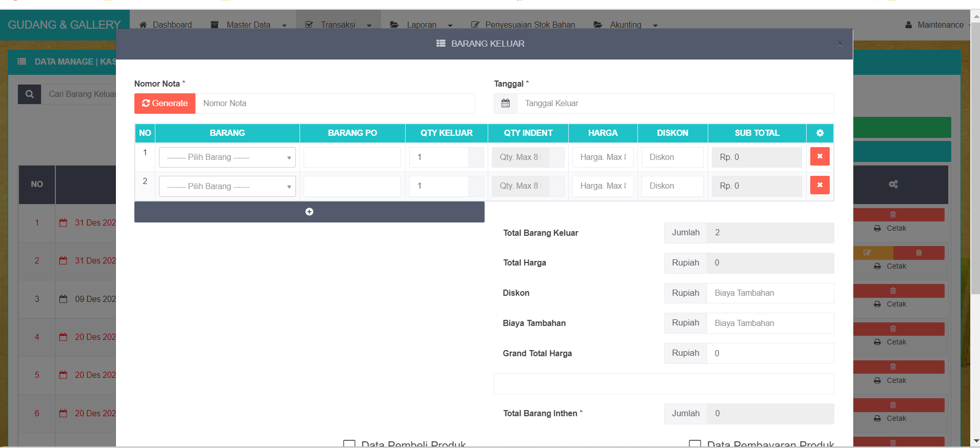Enable the Data Pembayaran Produk checkbox

click(695, 444)
